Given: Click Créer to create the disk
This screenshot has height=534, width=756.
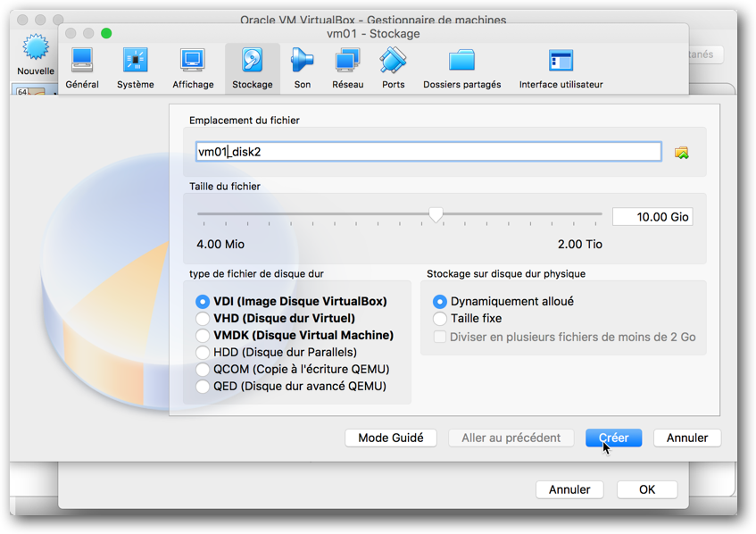Looking at the screenshot, I should pos(614,438).
